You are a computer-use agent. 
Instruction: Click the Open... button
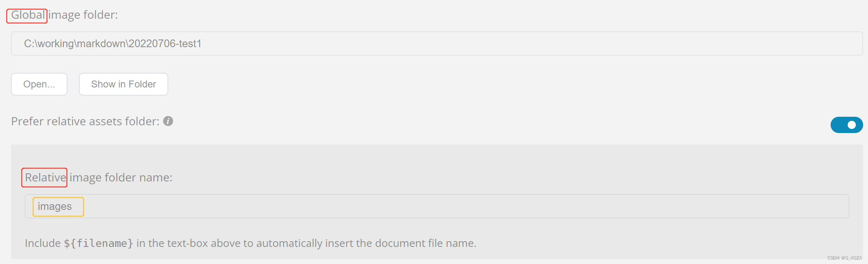click(x=39, y=84)
